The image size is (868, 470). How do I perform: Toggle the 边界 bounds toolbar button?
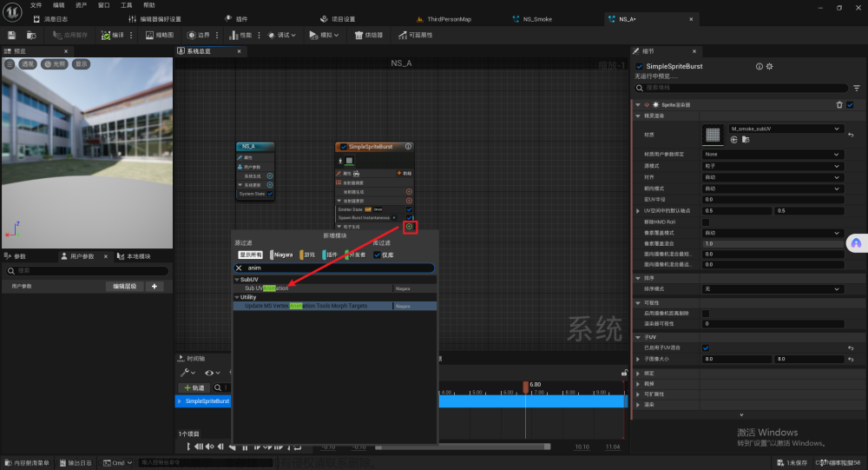[x=198, y=35]
